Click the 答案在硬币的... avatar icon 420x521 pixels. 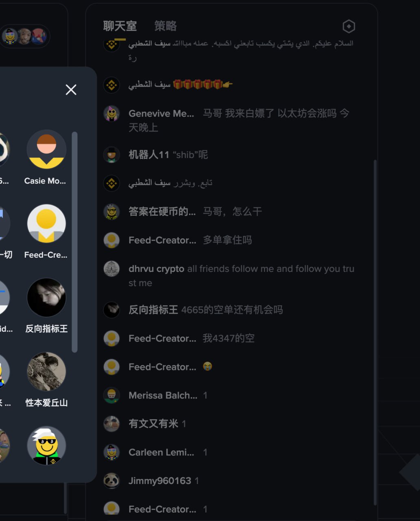(x=111, y=212)
